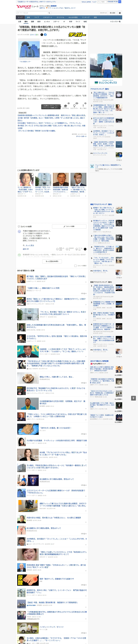Viewport: 138px width, 644px height.
Task: Open the デイリースポーツ source link below article
Action: click(x=81, y=137)
